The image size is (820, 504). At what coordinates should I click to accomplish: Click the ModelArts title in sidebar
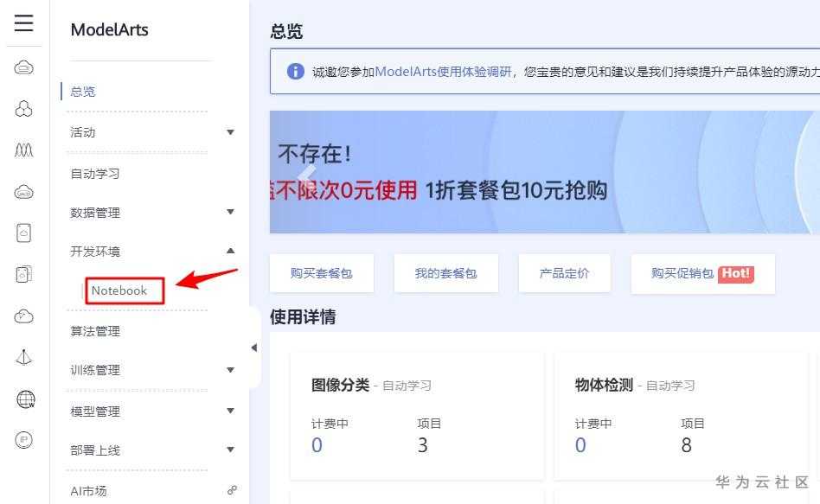click(109, 29)
